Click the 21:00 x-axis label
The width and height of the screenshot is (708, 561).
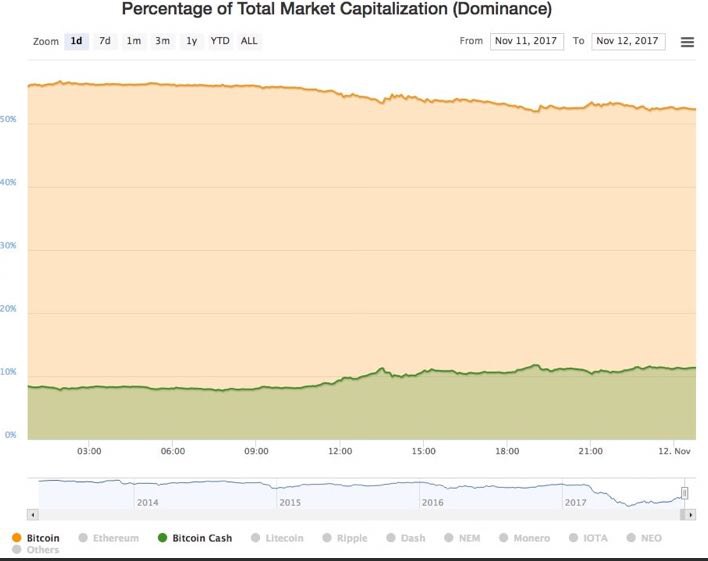(x=591, y=451)
